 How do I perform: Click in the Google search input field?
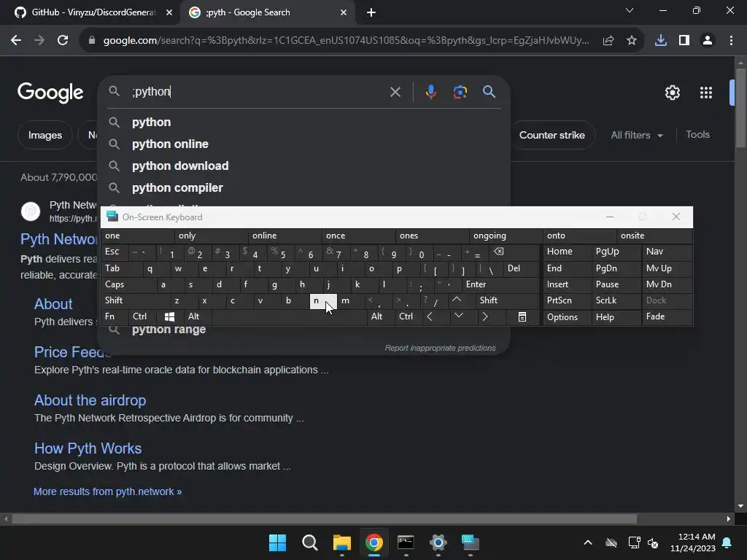click(258, 92)
